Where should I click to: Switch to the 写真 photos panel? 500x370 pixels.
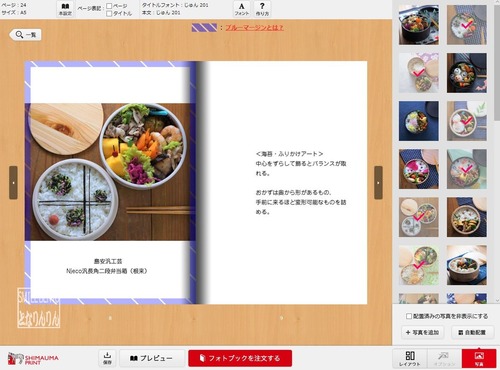[x=479, y=359]
